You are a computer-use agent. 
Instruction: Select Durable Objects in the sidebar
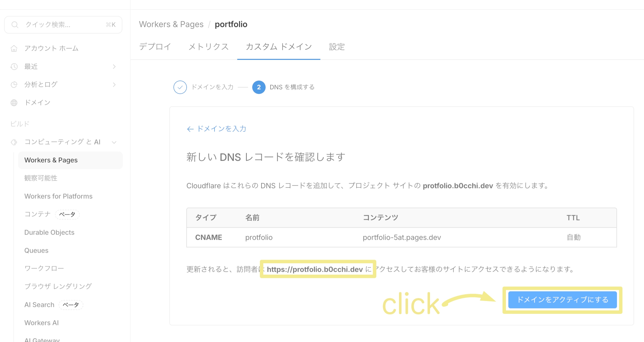pos(49,232)
